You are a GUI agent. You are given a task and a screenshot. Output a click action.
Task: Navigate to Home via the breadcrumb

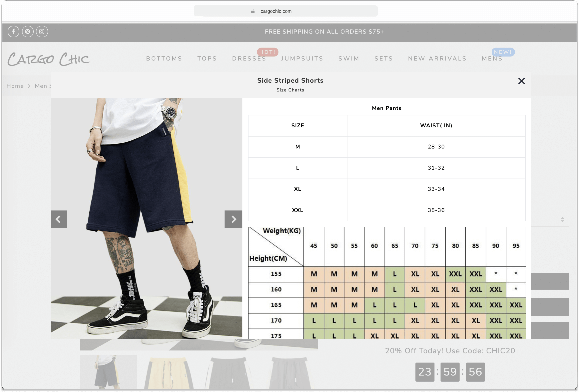click(15, 86)
